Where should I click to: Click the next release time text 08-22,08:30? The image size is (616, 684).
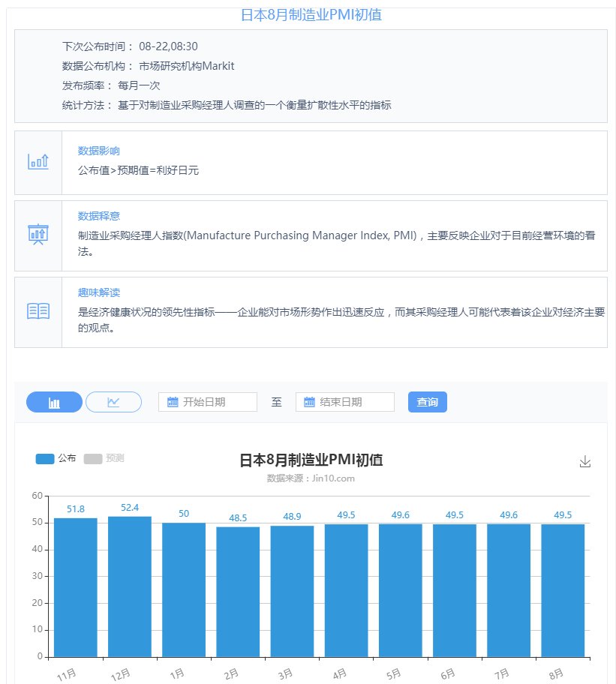coord(168,46)
